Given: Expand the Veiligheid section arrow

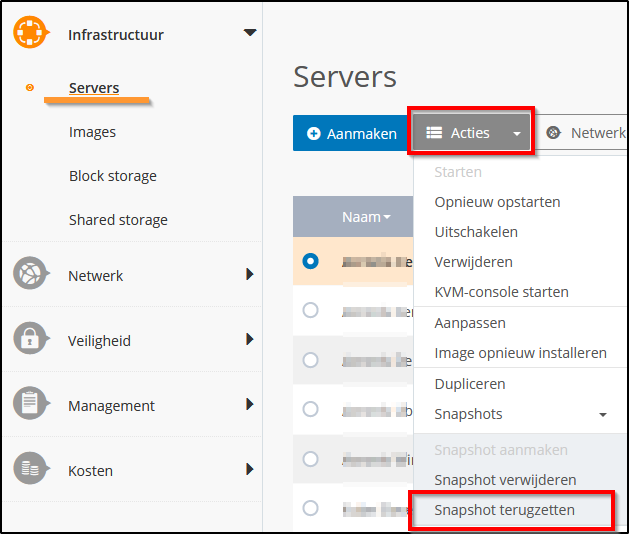Looking at the screenshot, I should (249, 340).
